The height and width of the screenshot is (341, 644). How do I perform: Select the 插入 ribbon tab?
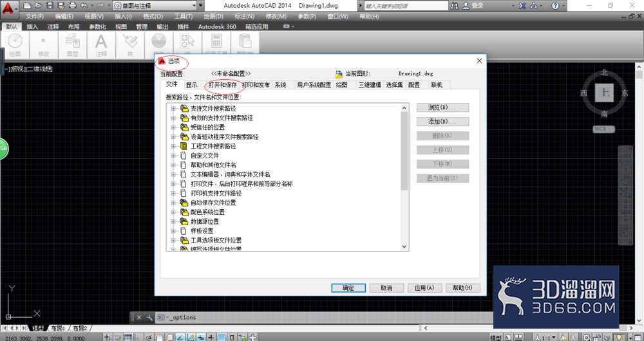(32, 26)
